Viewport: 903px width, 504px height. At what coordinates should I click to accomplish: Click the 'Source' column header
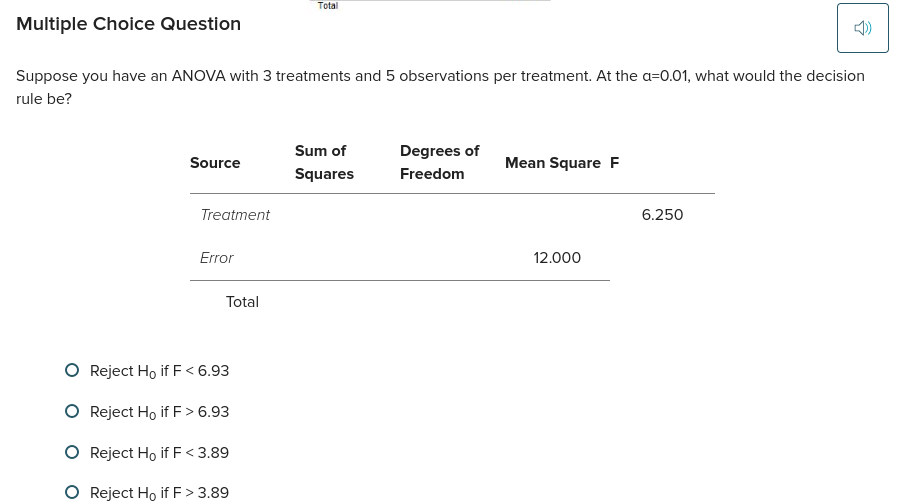pyautogui.click(x=215, y=163)
